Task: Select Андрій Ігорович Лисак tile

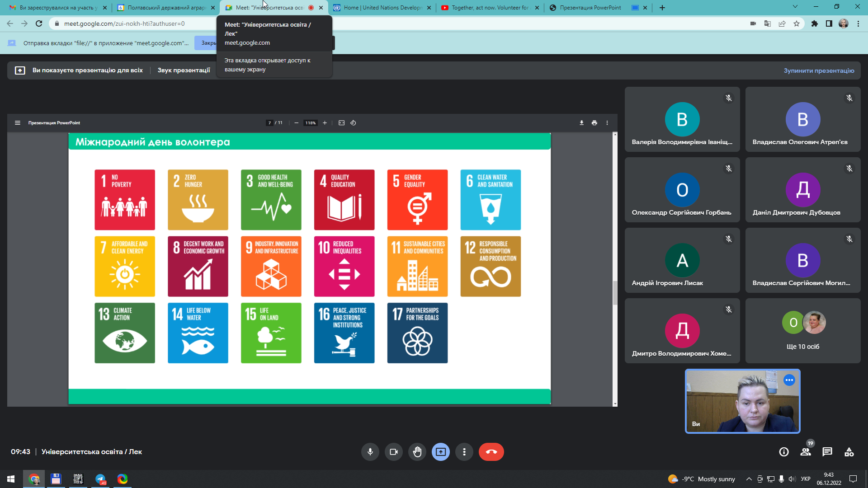Action: pos(682,260)
